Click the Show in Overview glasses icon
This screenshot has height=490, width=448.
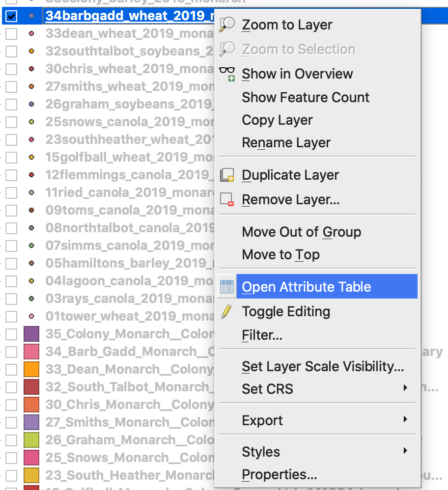coord(227,74)
